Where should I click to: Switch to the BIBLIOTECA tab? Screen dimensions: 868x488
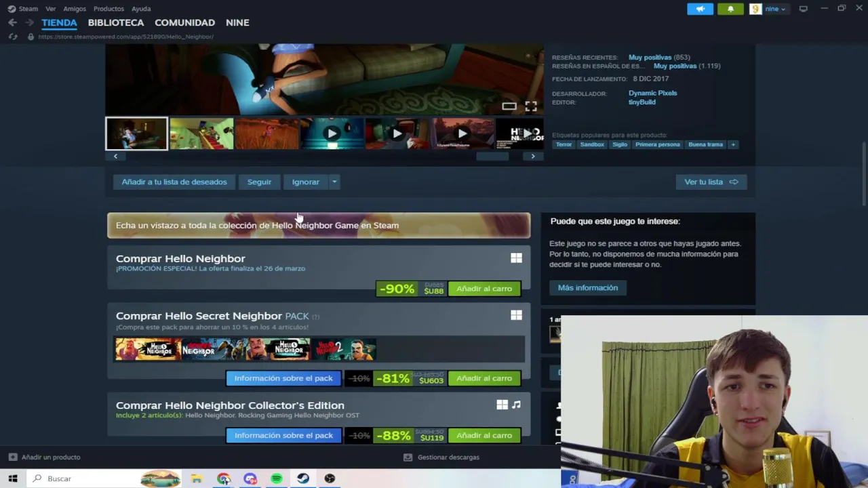point(116,22)
